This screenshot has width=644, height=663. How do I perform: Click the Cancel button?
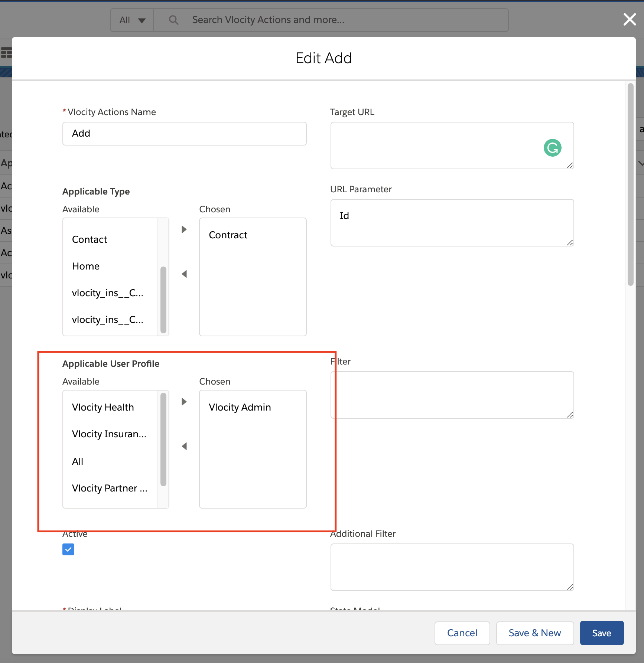pyautogui.click(x=462, y=633)
